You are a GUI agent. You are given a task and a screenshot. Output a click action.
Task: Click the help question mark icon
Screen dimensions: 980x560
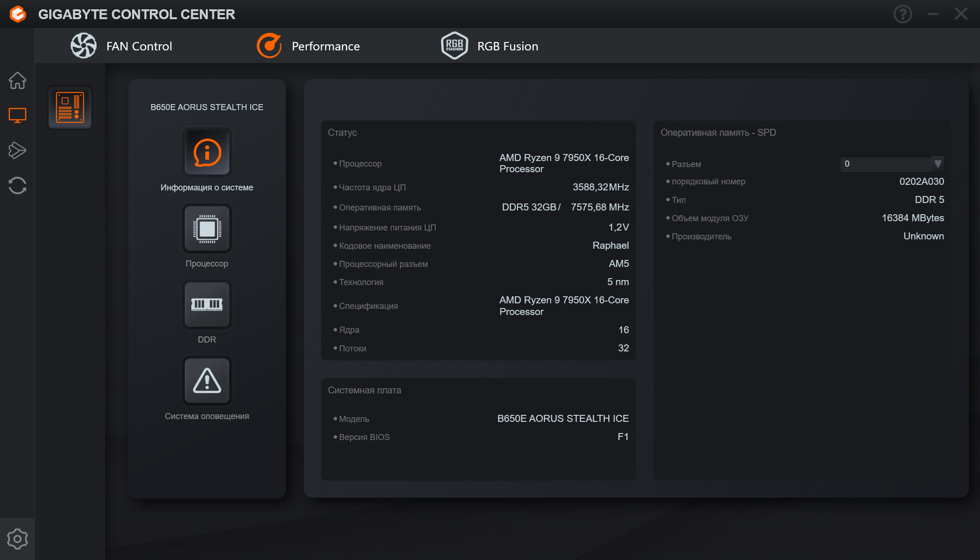click(x=903, y=14)
